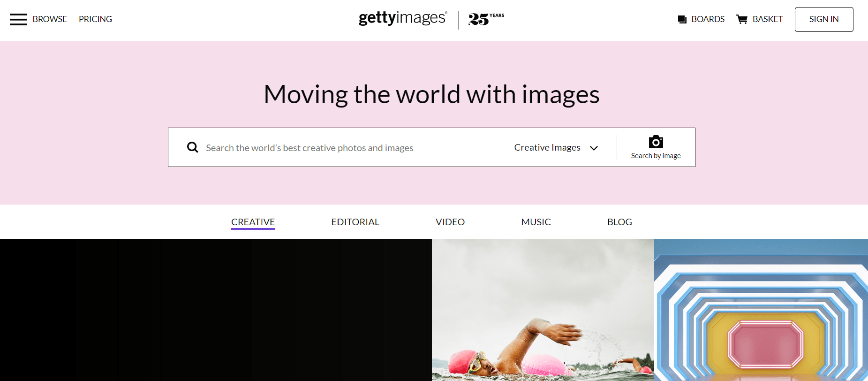Select the Creative tab
The width and height of the screenshot is (868, 381).
(253, 222)
